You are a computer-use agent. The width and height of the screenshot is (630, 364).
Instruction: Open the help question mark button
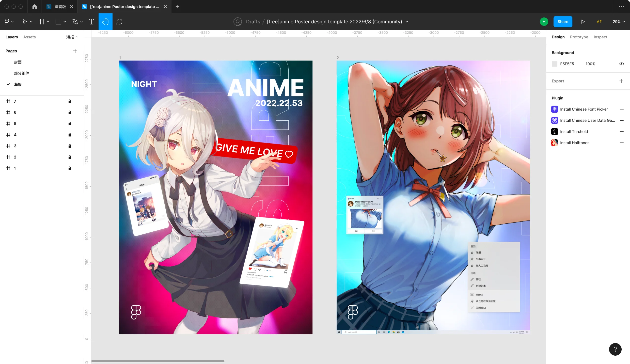(615, 349)
